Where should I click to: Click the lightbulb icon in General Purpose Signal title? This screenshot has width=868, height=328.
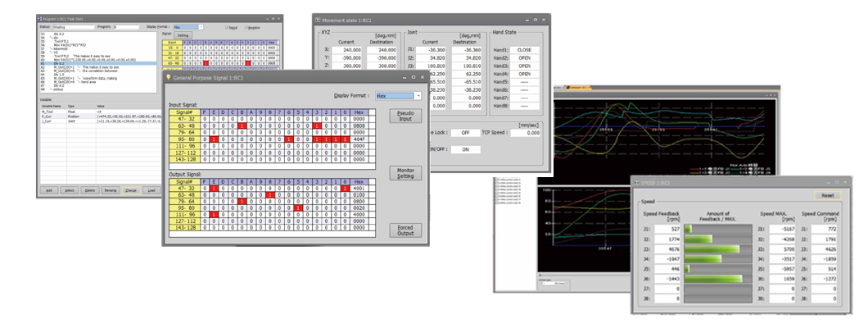[x=169, y=76]
